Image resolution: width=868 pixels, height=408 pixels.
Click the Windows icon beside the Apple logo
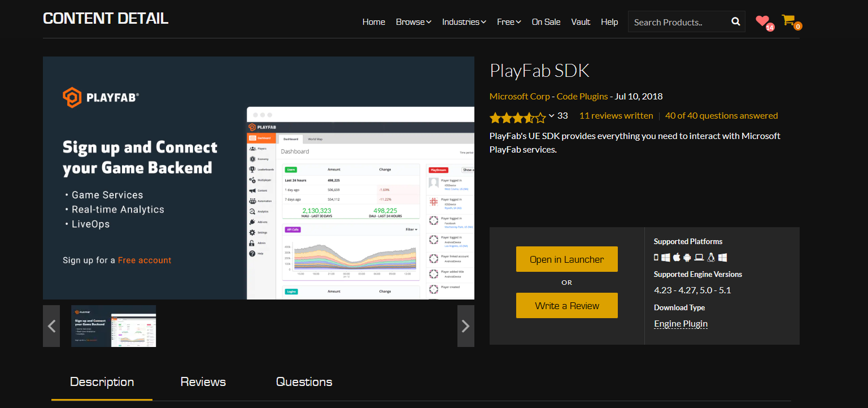[x=666, y=258]
